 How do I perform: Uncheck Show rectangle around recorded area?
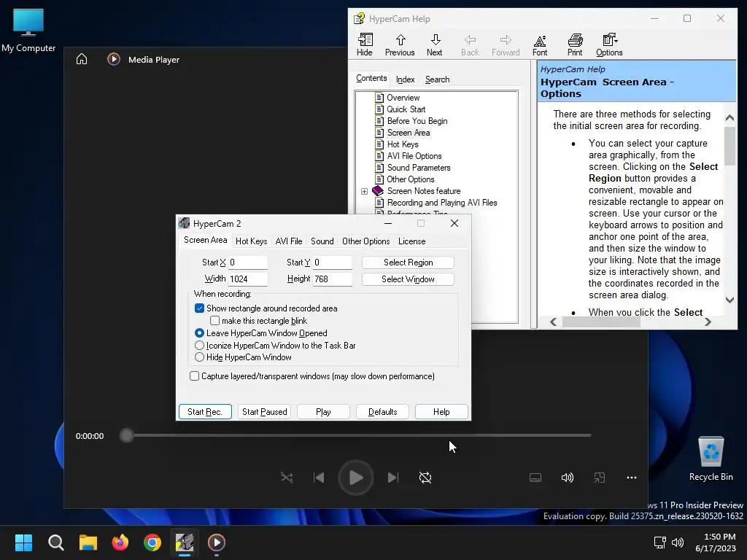[200, 308]
